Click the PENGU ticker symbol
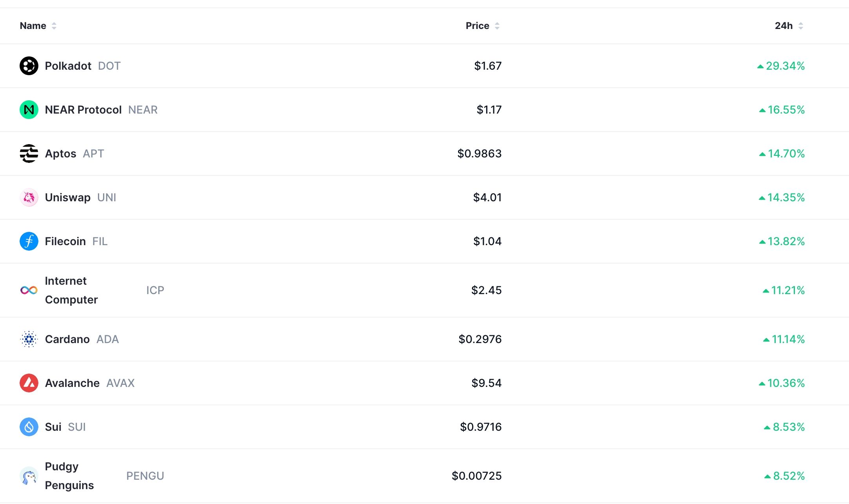Screen dimensions: 849x504 (x=145, y=476)
